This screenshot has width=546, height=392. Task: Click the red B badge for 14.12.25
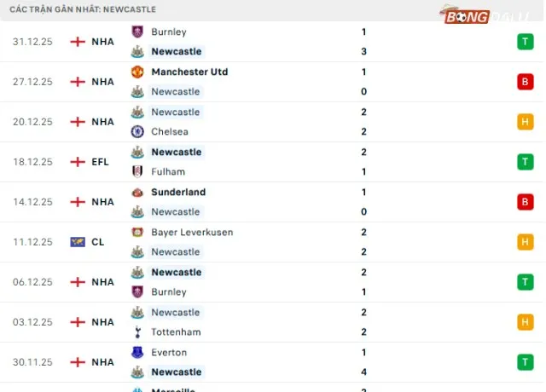pos(525,202)
